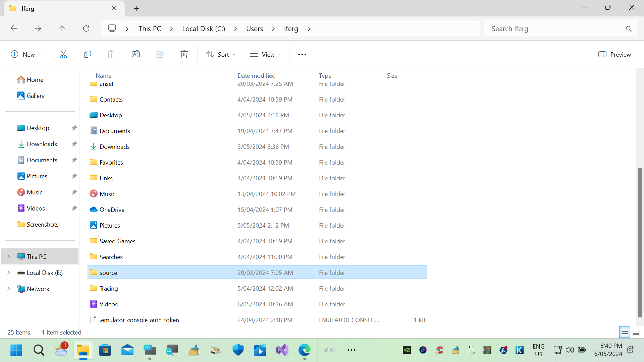Switch to large icons view layout
The width and height of the screenshot is (644, 362).
(x=636, y=332)
